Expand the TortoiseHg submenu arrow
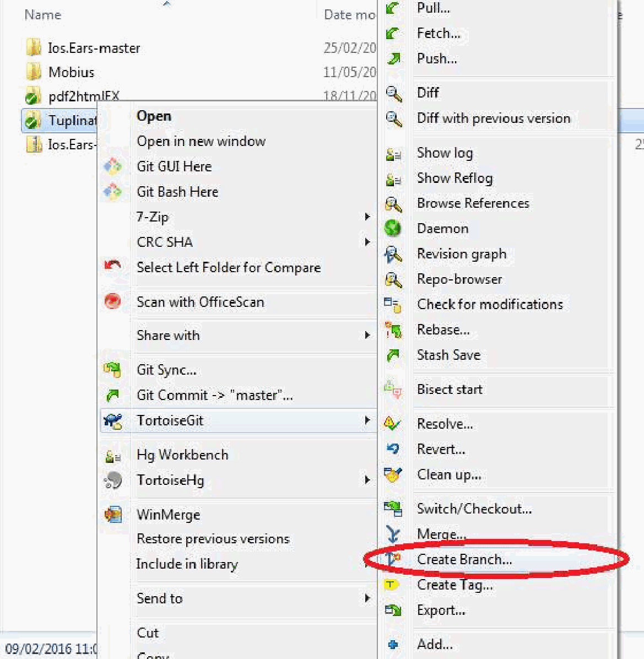 click(x=367, y=480)
